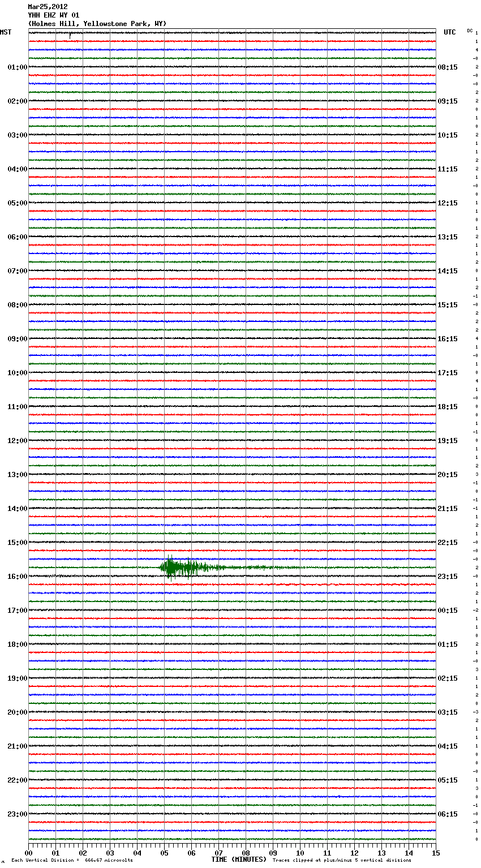This screenshot has width=481, height=868.
Task: Click the Each Vertical Division microvolts note
Action: pyautogui.click(x=72, y=861)
